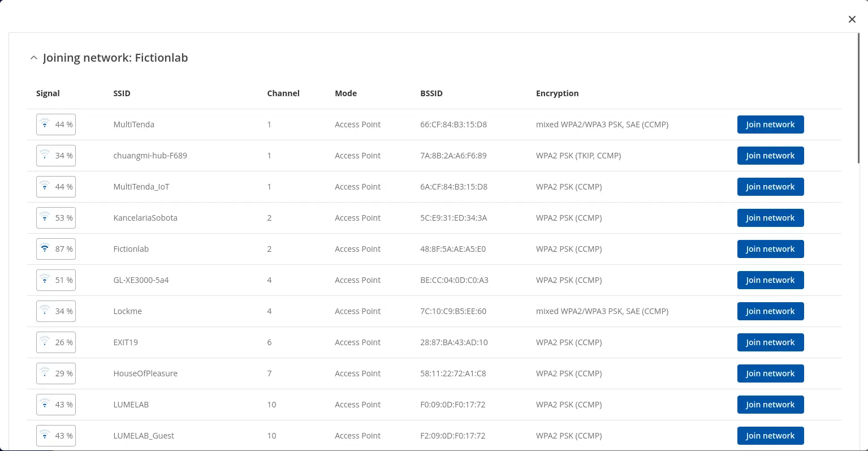Screen dimensions: 868x451
Task: Click the vertical scrollbar of the network list
Action: coord(858,99)
